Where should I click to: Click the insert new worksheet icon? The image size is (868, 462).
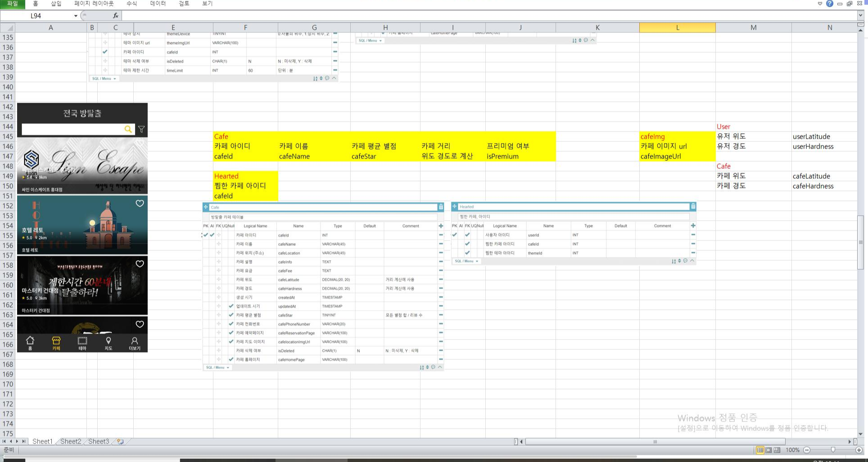(x=120, y=441)
